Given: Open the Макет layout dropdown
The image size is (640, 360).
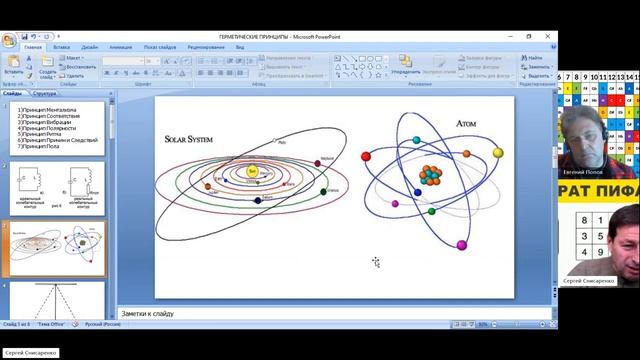Looking at the screenshot, I should pyautogui.click(x=71, y=58).
